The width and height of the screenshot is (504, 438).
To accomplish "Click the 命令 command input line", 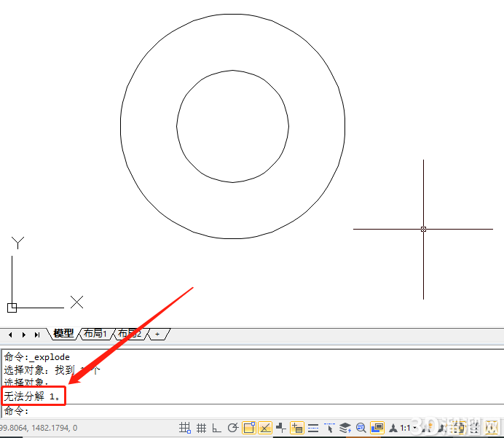I will click(252, 411).
